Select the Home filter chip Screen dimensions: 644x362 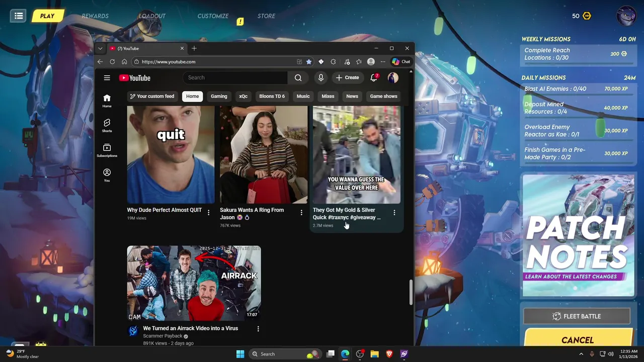tap(192, 96)
